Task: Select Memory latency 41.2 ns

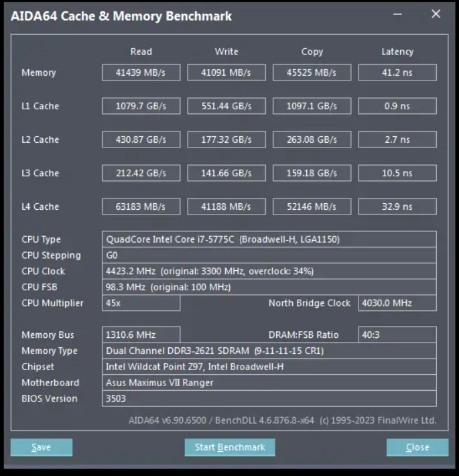Action: click(x=397, y=72)
